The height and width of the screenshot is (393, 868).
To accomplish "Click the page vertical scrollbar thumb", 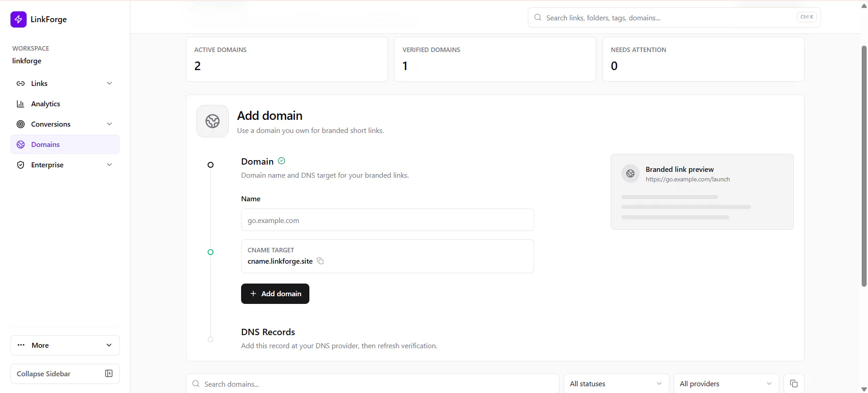I will pyautogui.click(x=864, y=166).
